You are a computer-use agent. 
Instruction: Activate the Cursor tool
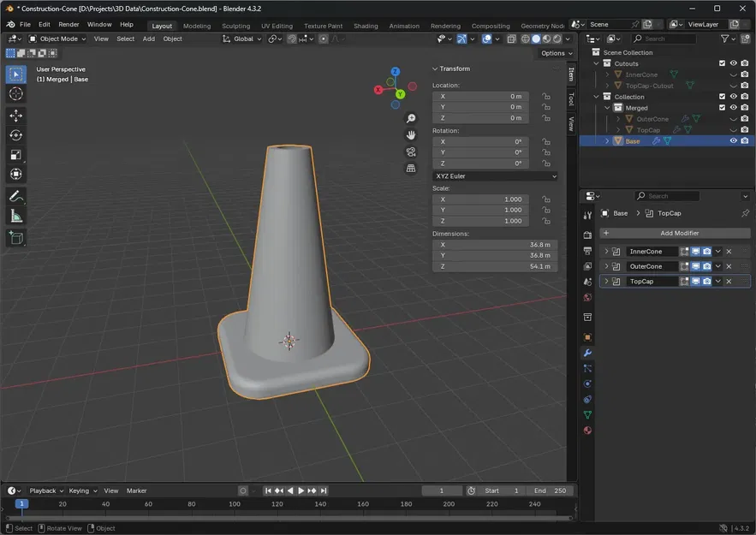click(16, 94)
